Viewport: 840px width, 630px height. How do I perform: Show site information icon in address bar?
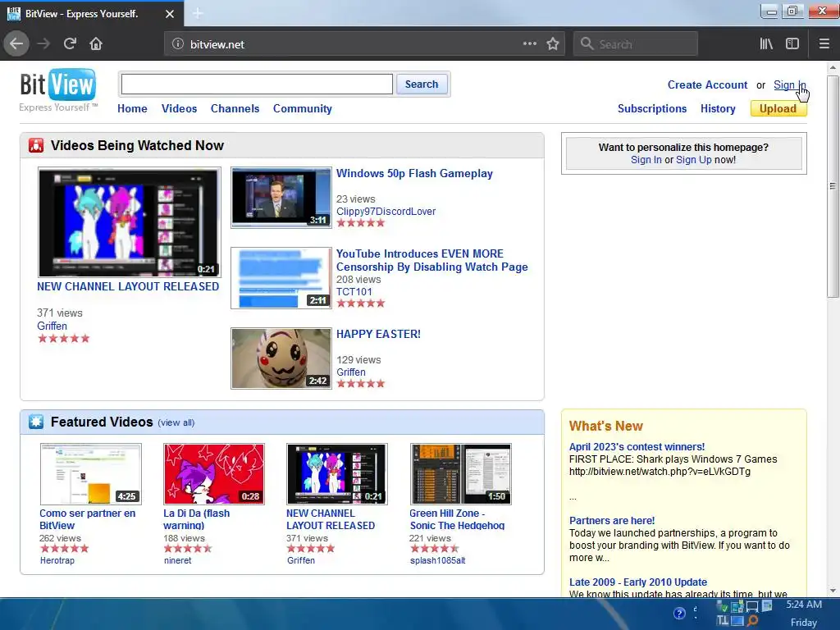pyautogui.click(x=178, y=44)
